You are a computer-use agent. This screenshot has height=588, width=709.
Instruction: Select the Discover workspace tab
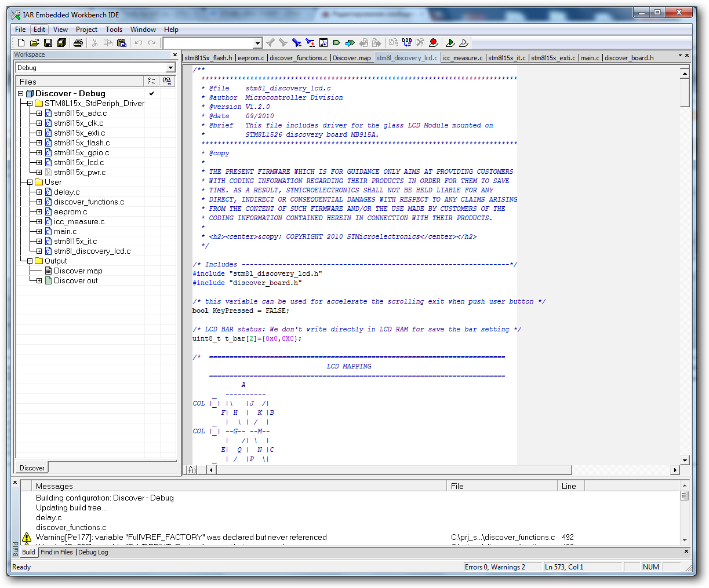(32, 468)
